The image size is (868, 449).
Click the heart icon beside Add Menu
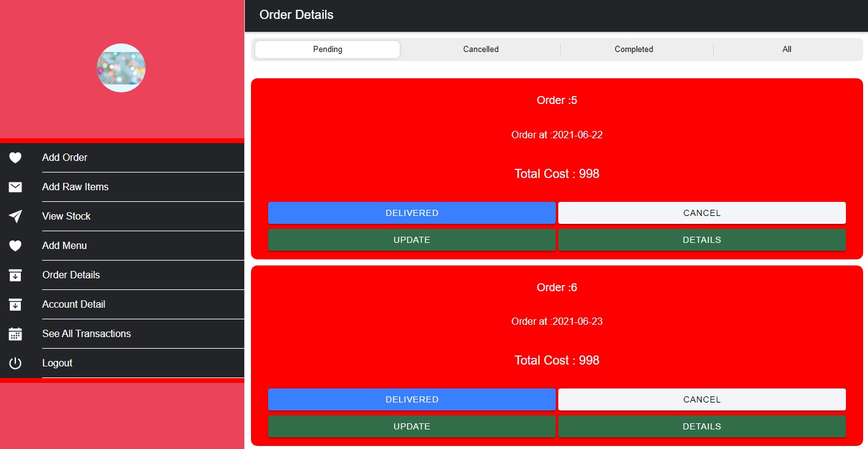tap(15, 246)
